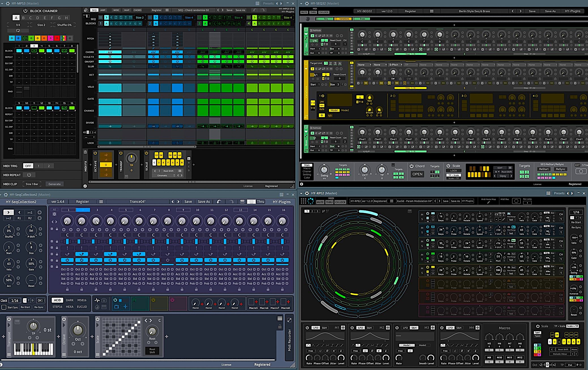Open the HY-RPE2 preset grid icon in title bar
Viewport: 588px width, 370px height.
[x=548, y=193]
